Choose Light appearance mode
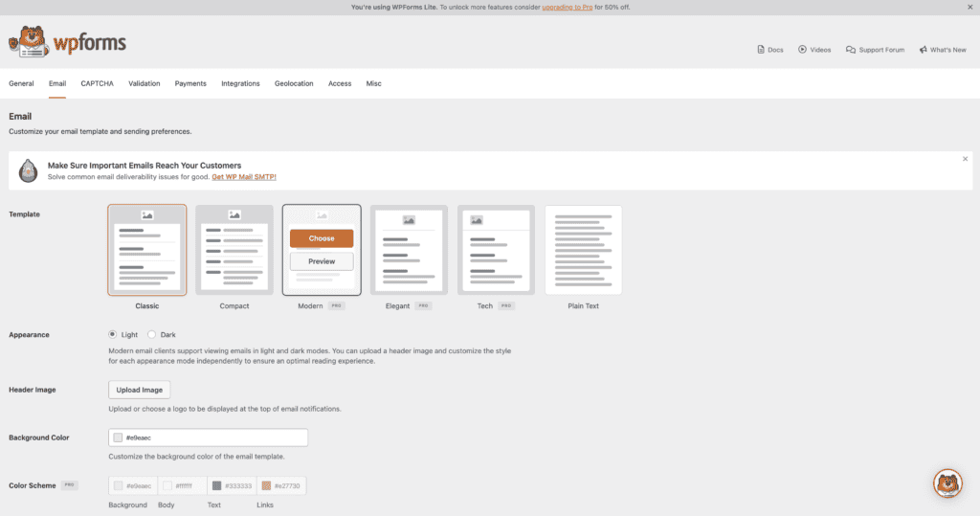The image size is (980, 516). [x=113, y=335]
